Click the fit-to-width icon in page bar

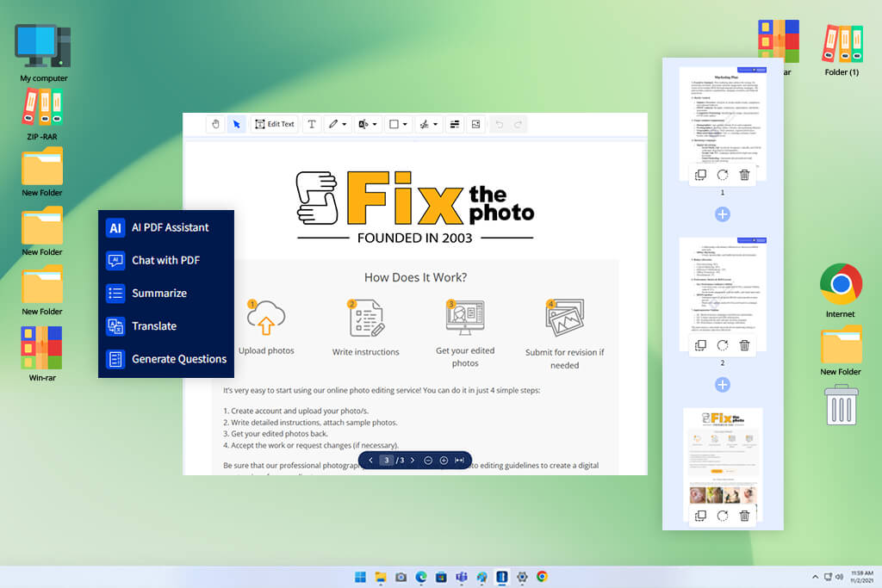tap(460, 461)
